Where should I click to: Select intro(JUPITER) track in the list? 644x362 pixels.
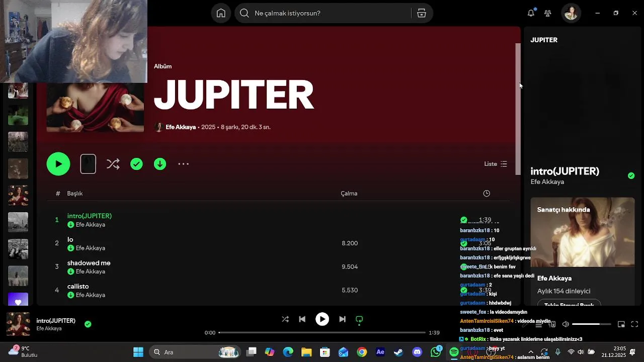click(x=90, y=216)
